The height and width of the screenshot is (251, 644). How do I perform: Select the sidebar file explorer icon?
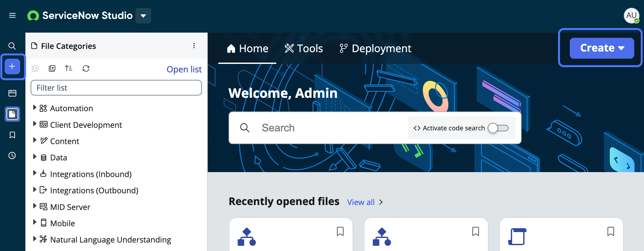(12, 114)
